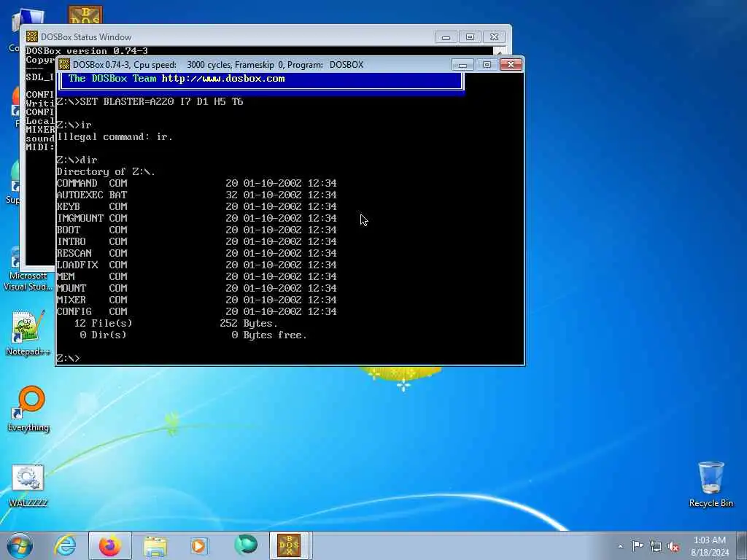Select the Everything desktop shortcut
The image size is (747, 560).
point(28,408)
